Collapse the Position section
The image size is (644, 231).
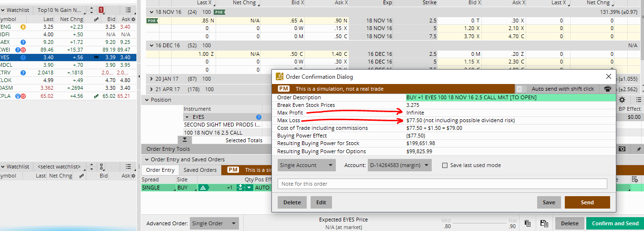(x=147, y=100)
